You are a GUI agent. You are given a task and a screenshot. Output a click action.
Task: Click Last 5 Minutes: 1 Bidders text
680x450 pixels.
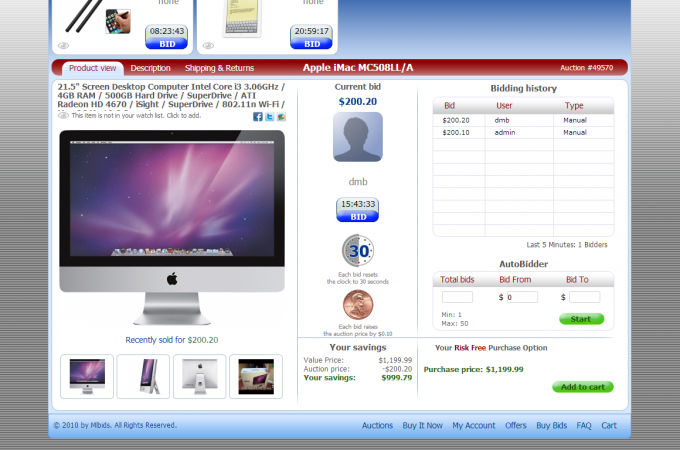click(x=567, y=245)
